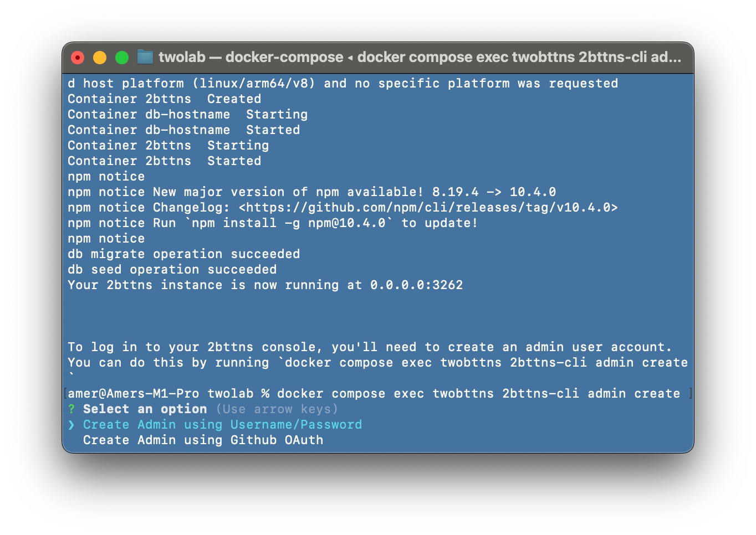The height and width of the screenshot is (535, 756).
Task: Click 'db migrate operation succeeded' line
Action: click(183, 254)
